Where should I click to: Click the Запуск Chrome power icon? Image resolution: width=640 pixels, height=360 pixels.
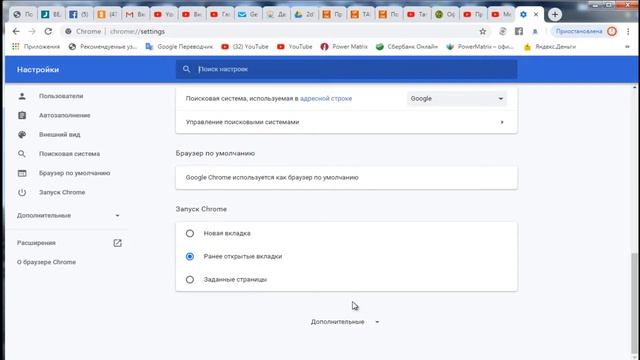point(22,192)
